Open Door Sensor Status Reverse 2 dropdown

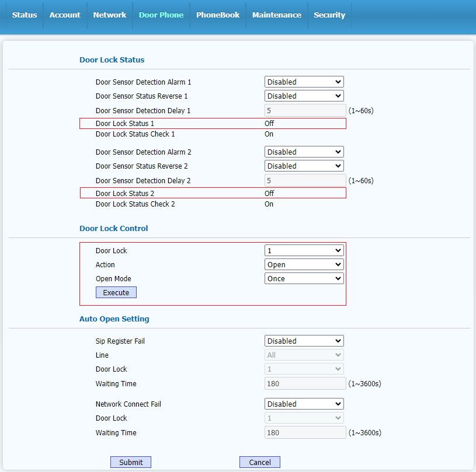304,166
